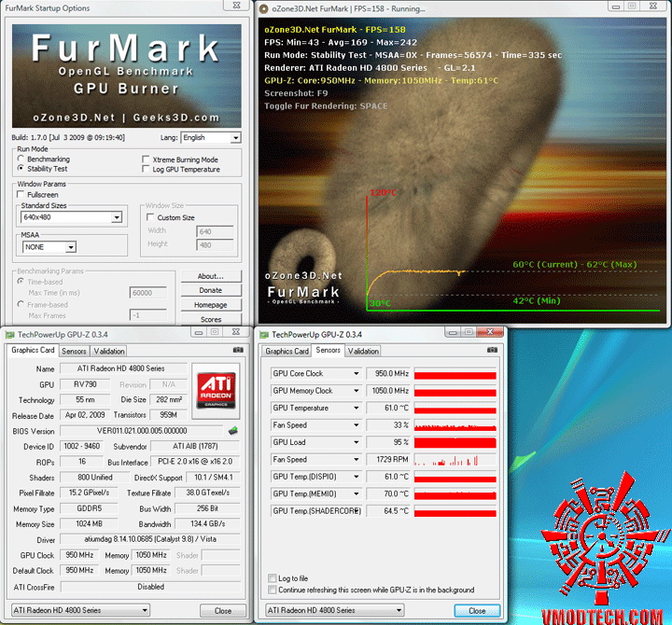672x625 pixels.
Task: Click the GPU name RV790 field
Action: 86,384
